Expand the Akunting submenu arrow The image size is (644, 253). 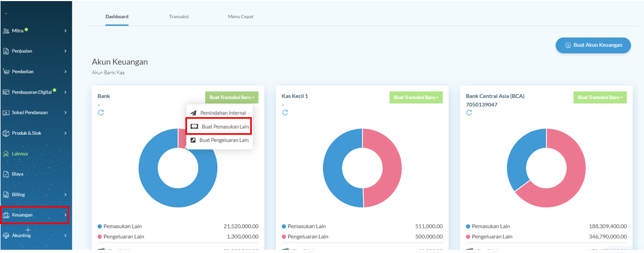(x=65, y=235)
